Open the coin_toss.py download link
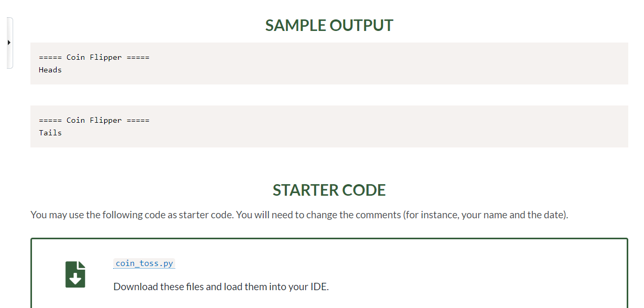The width and height of the screenshot is (644, 308). (144, 263)
